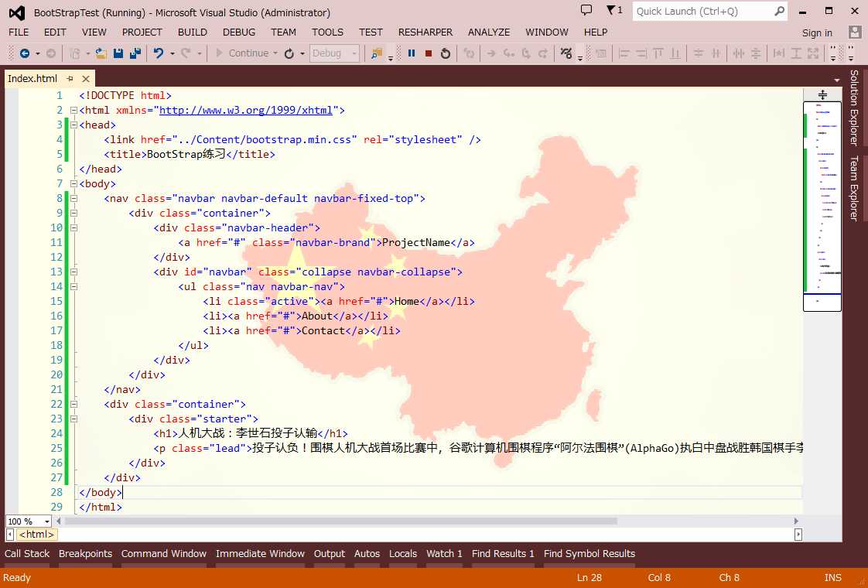This screenshot has width=868, height=588.
Task: Save Index.html with the floppy disk icon
Action: (x=118, y=53)
